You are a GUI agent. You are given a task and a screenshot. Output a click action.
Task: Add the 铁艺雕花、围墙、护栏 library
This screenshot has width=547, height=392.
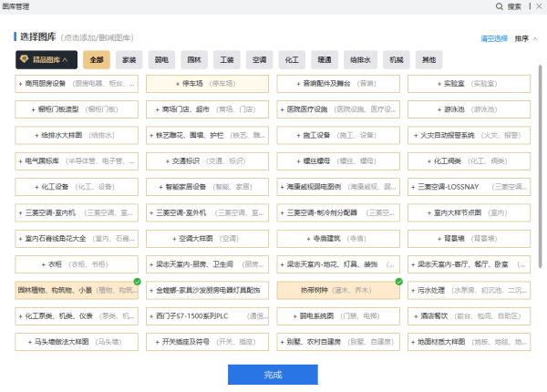tap(207, 135)
